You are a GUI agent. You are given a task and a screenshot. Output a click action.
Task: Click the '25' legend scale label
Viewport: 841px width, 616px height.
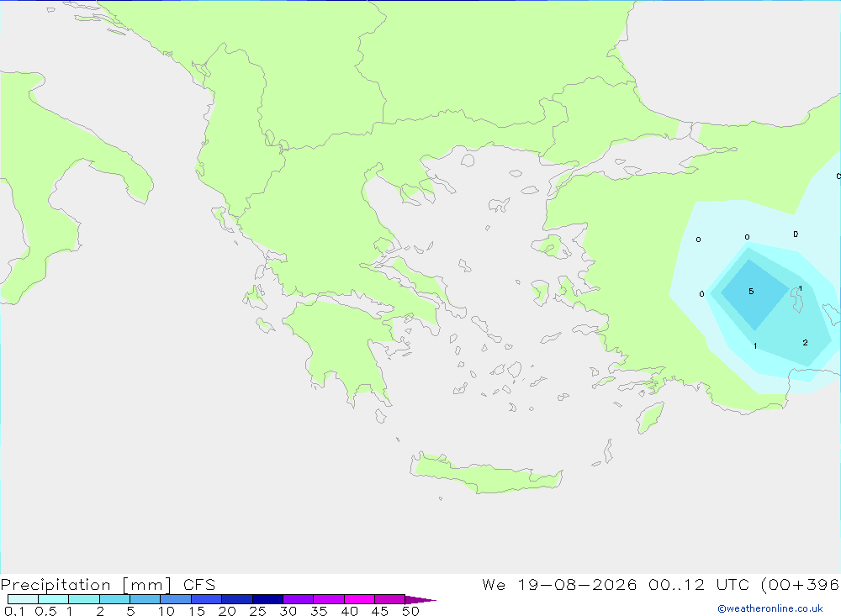tap(257, 611)
